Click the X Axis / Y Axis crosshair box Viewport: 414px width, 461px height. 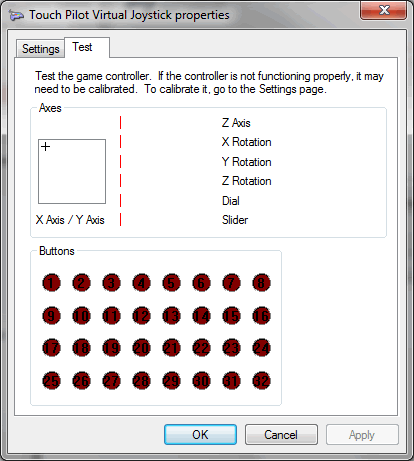tap(72, 171)
